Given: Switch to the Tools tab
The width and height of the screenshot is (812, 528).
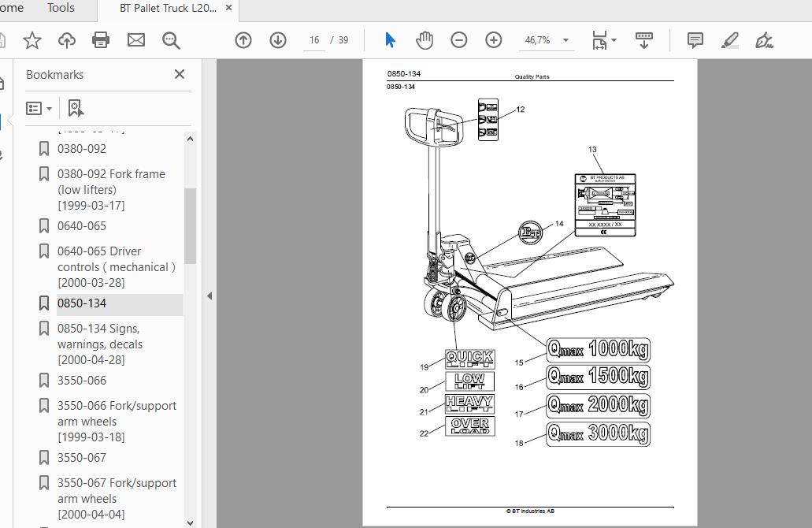Looking at the screenshot, I should [61, 8].
